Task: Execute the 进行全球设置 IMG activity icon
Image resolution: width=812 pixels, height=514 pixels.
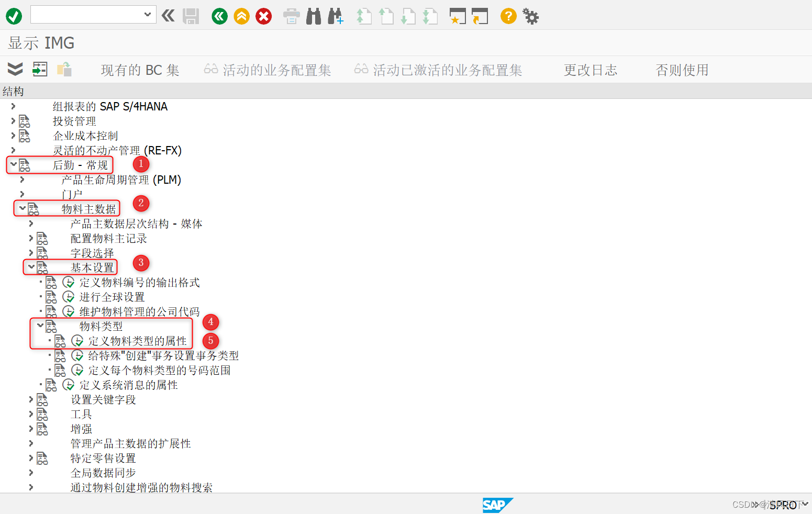Action: [69, 297]
